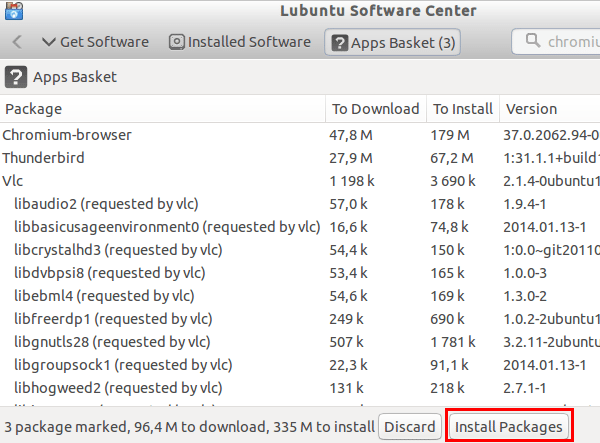600x443 pixels.
Task: Click libgnutls28's 1 781 k install size
Action: pos(453,342)
